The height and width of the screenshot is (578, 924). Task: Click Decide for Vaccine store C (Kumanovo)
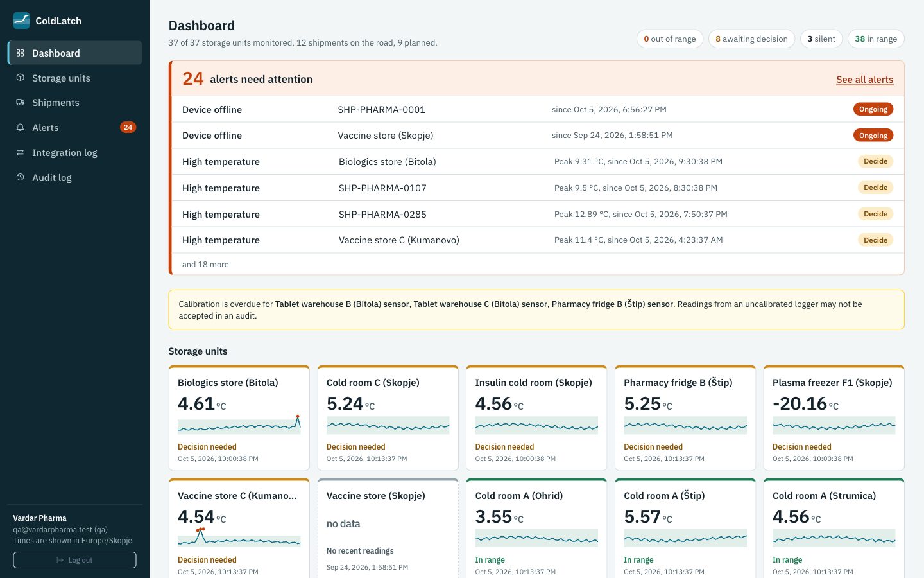pos(875,240)
